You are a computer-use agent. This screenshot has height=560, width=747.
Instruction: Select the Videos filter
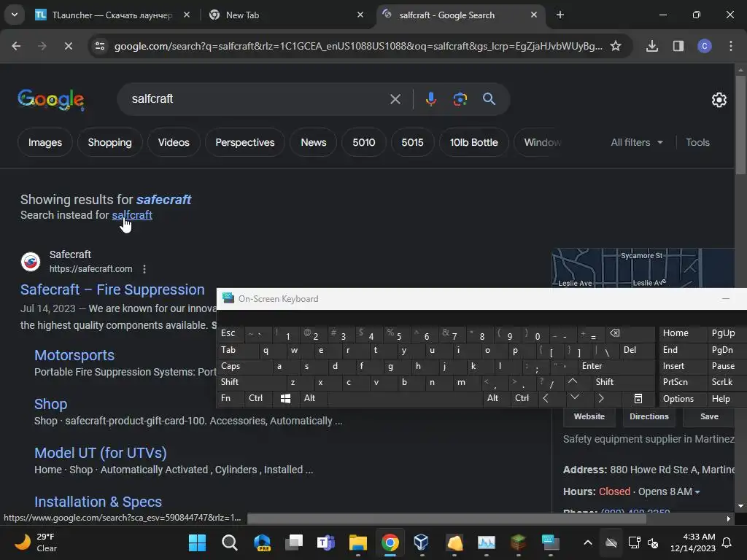coord(174,142)
